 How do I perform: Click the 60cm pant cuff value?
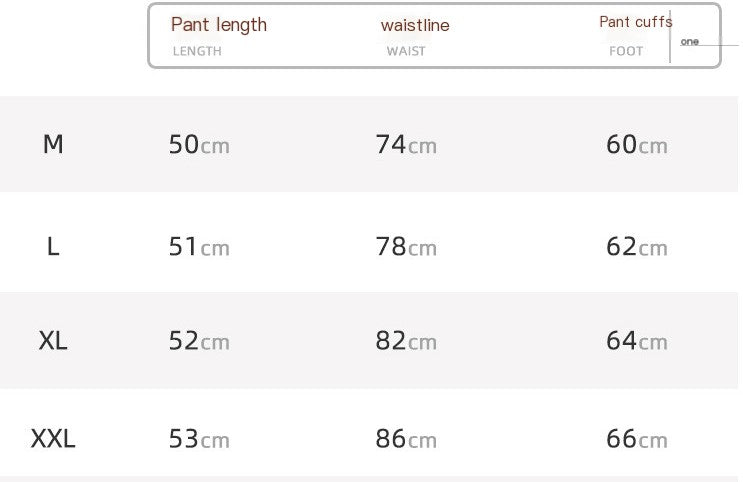pos(637,145)
